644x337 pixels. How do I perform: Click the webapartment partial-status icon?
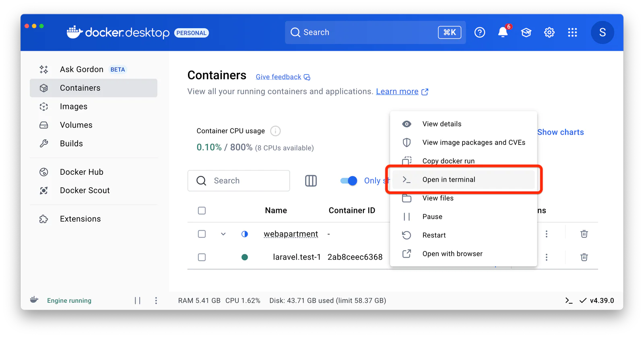click(x=245, y=234)
